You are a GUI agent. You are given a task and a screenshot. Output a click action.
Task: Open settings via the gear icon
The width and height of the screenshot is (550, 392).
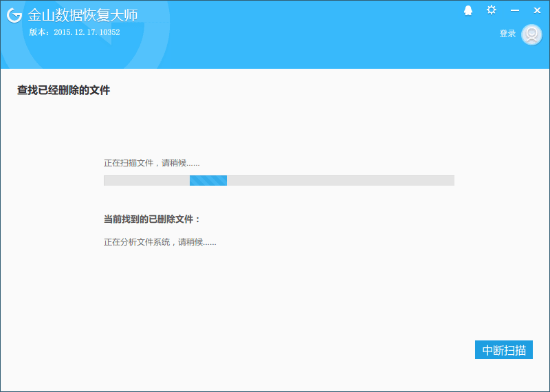coord(491,10)
